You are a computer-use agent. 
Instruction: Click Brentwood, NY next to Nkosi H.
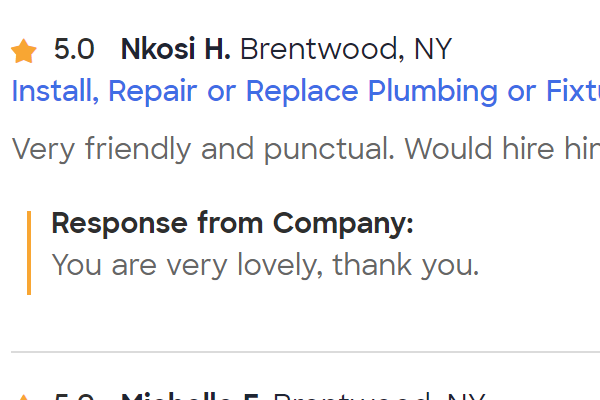click(346, 49)
